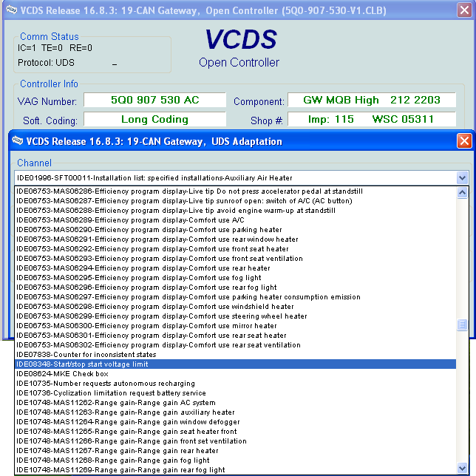The image size is (476, 476).
Task: Select Comfort use mirror heater
Action: [235, 326]
